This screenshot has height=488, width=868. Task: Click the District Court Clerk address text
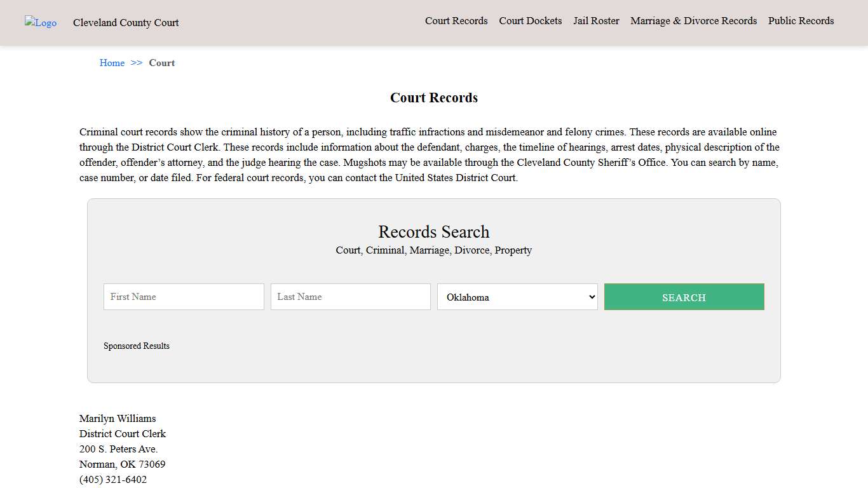(123, 433)
